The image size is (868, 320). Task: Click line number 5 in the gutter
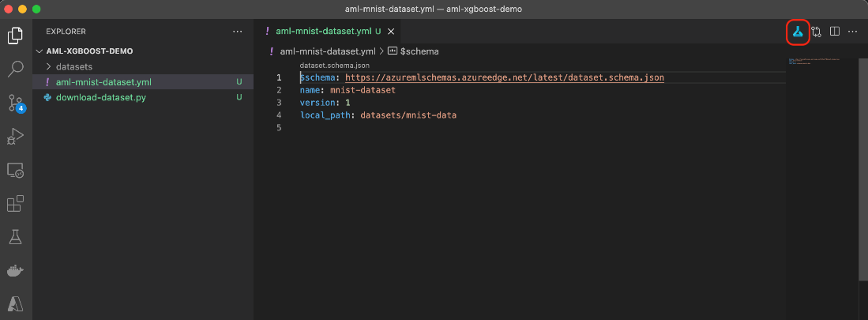point(279,127)
